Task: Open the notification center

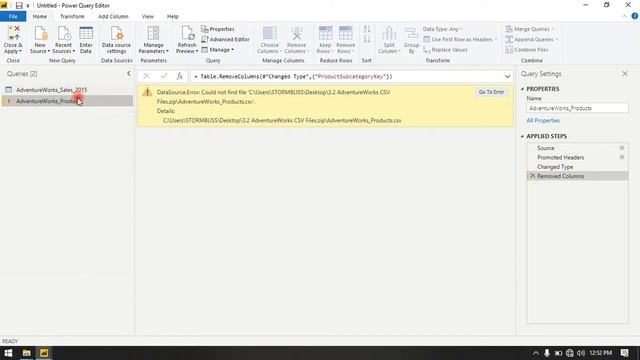Action: point(624,353)
